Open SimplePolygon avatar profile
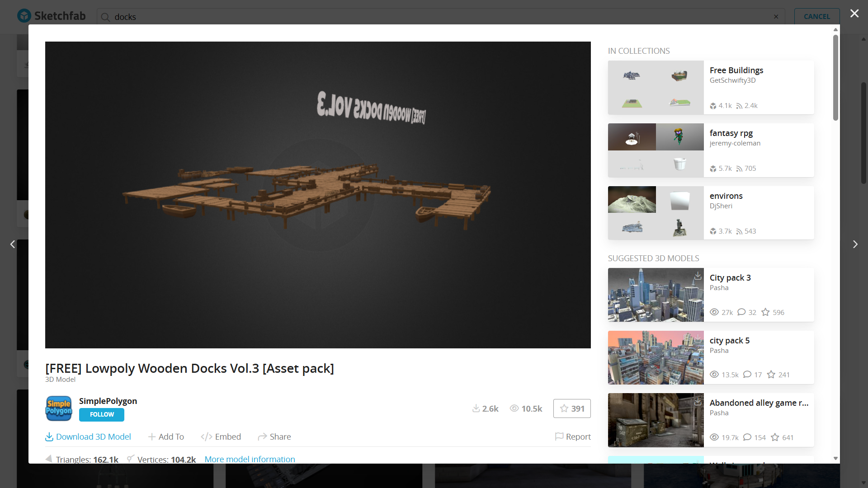 point(59,408)
